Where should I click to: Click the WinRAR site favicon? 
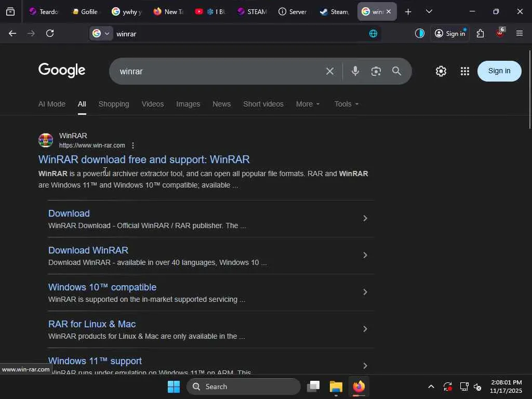pos(46,140)
